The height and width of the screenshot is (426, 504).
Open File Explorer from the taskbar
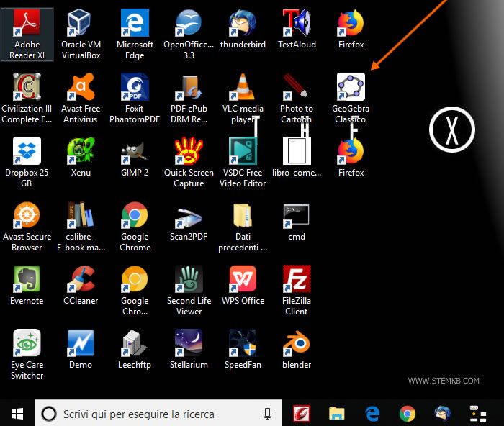[x=337, y=414]
